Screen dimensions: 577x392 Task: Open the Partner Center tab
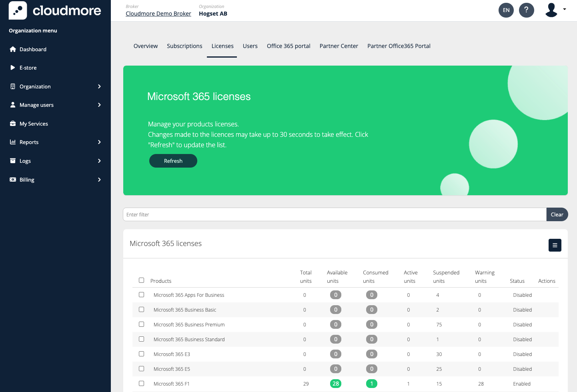[339, 46]
